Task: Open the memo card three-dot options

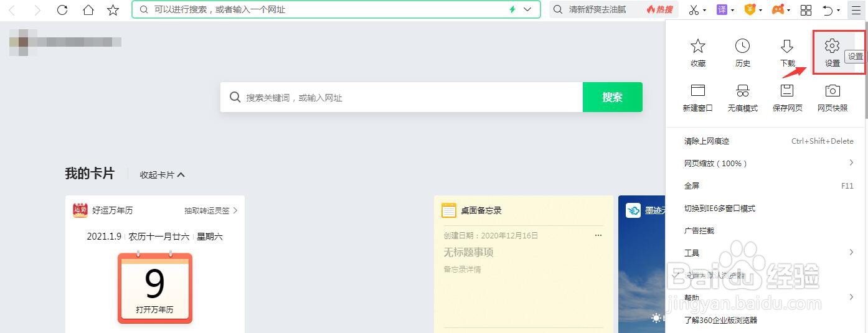Action: pyautogui.click(x=598, y=235)
